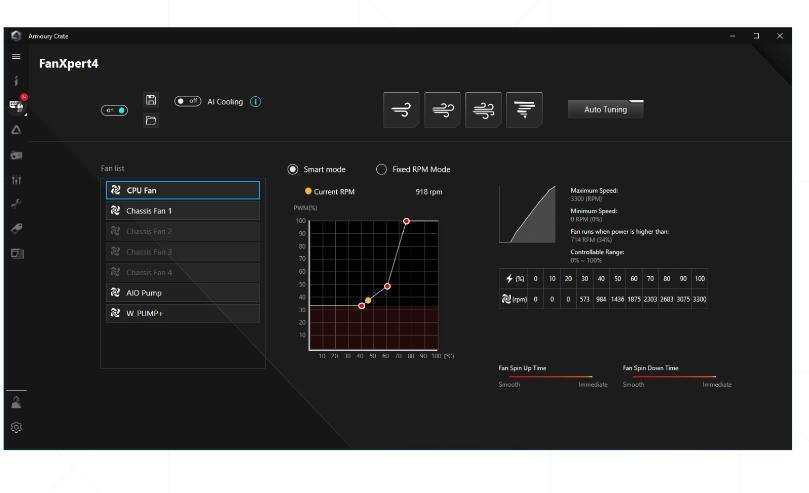
Task: Open the user account icon
Action: pos(16,402)
